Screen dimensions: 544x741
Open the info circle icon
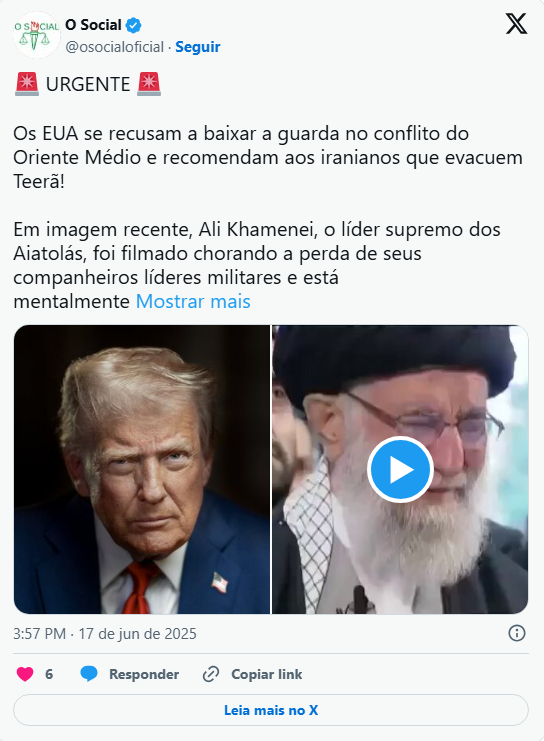point(517,633)
